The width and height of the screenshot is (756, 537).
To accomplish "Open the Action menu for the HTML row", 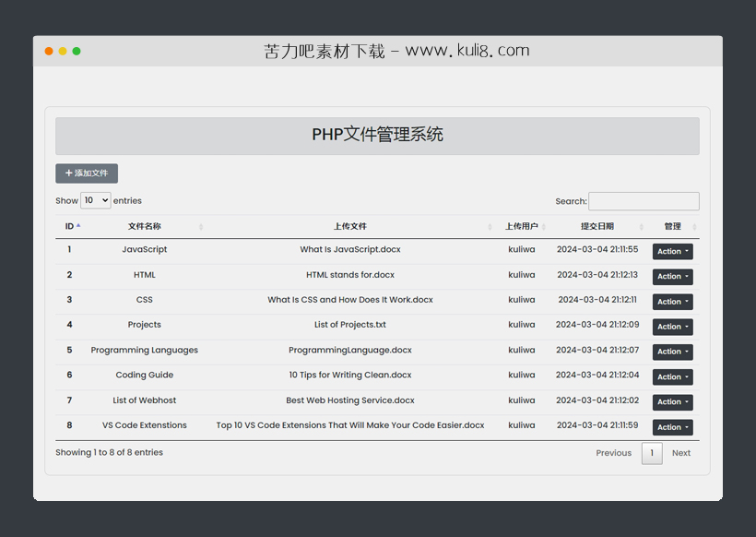I will pyautogui.click(x=672, y=276).
